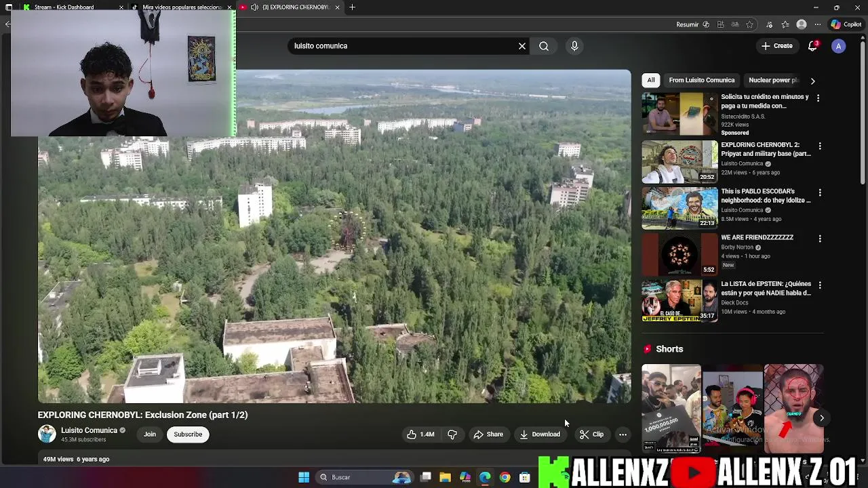Open options for Sistecrédito sponsored ad
Image resolution: width=868 pixels, height=488 pixels.
tap(818, 98)
